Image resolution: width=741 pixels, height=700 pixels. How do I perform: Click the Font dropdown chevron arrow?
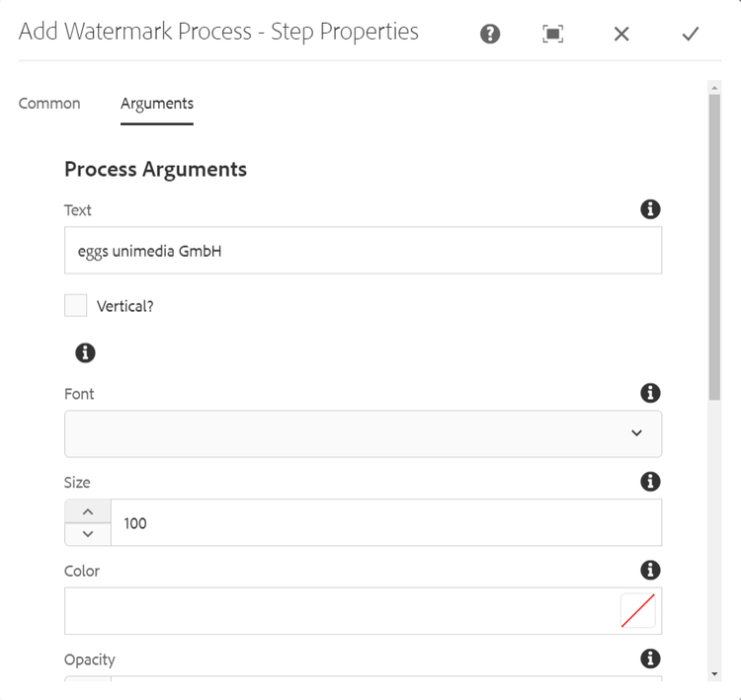click(x=636, y=433)
